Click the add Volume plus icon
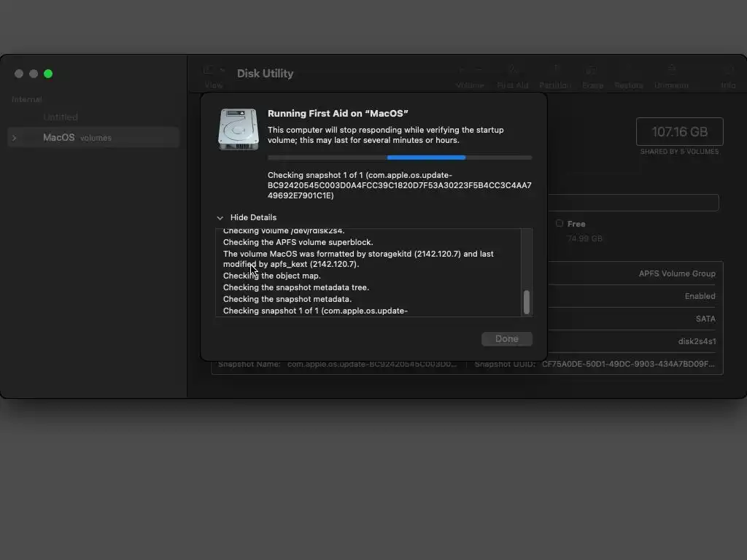 (x=461, y=71)
